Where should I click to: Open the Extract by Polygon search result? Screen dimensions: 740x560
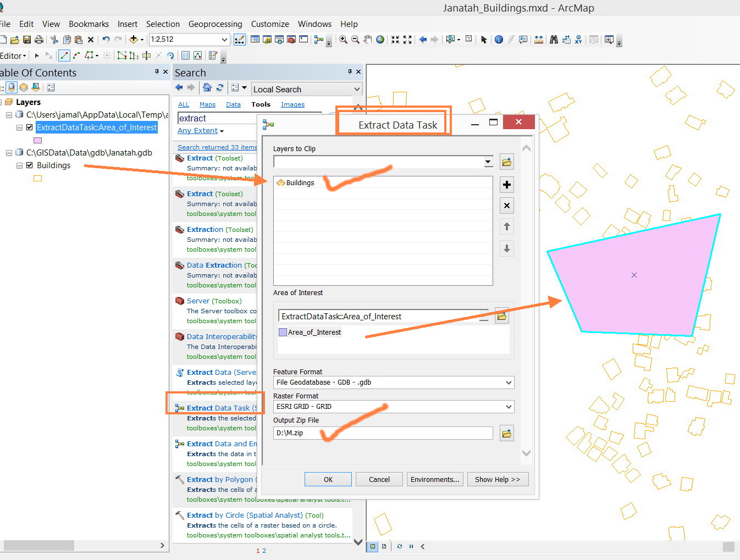[x=219, y=479]
